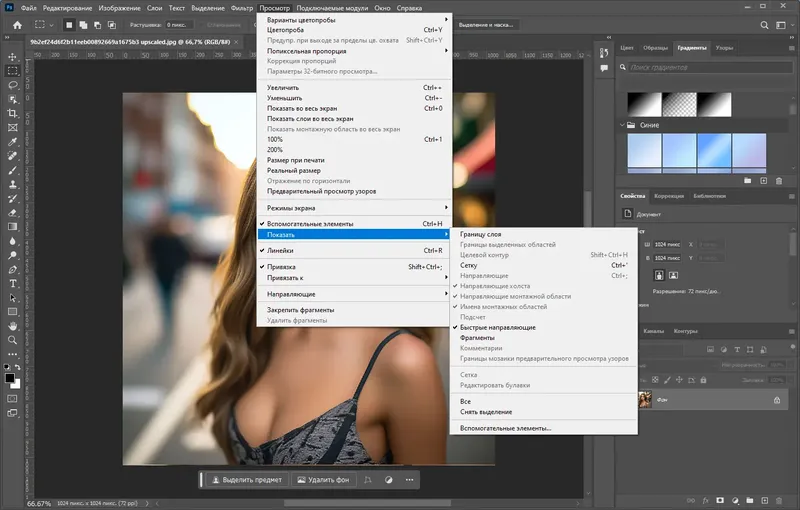
Task: Click 'Удалить фон' button
Action: coord(322,480)
